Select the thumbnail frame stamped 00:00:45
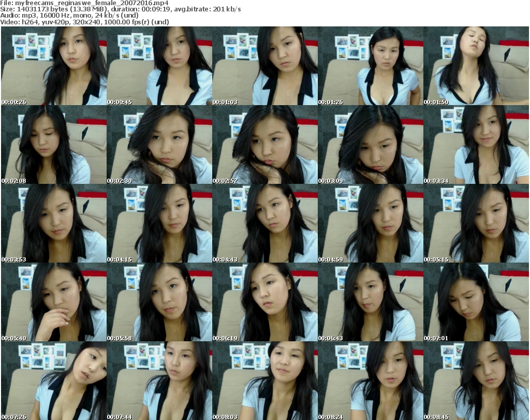The image size is (530, 420). (x=159, y=66)
